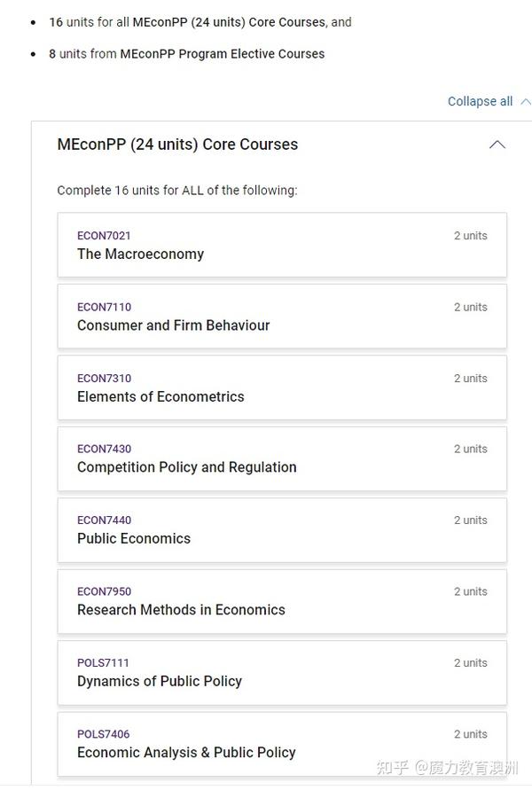Collapse the MEconPP Core Courses section chevron
The image size is (532, 790).
coord(497,145)
